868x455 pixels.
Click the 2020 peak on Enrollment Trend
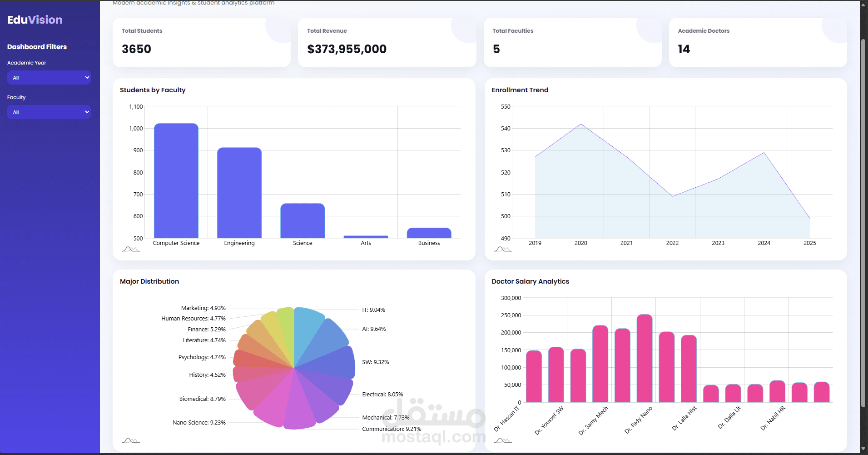click(x=581, y=124)
